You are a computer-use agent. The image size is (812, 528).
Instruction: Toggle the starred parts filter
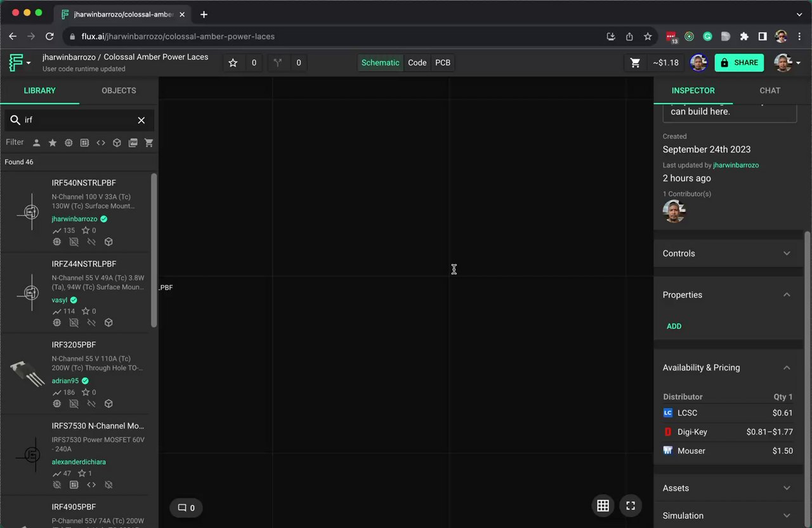click(53, 143)
